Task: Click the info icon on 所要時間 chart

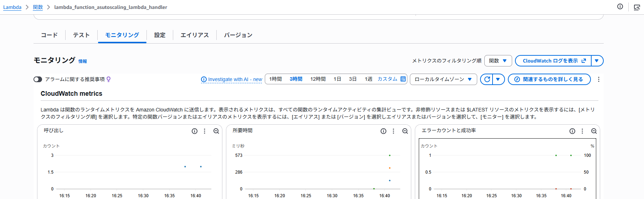Action: 383,131
